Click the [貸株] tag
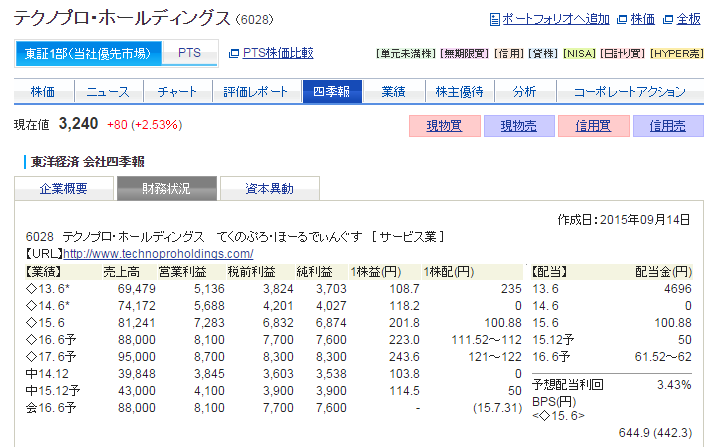The height and width of the screenshot is (447, 714). click(544, 54)
